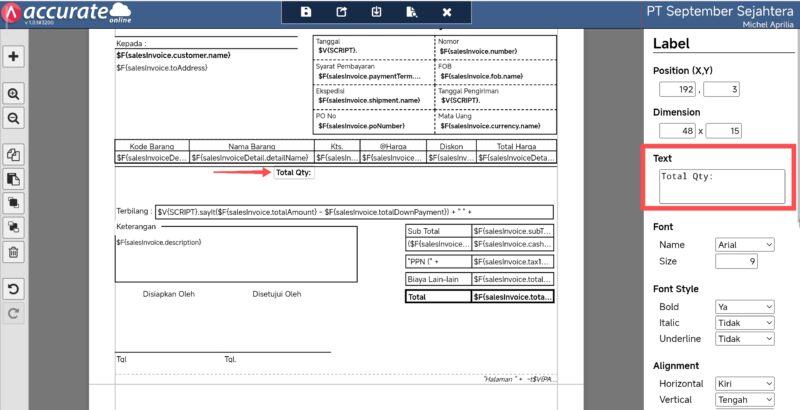Click the save icon in top toolbar
Viewport: 800px width, 410px height.
point(306,12)
